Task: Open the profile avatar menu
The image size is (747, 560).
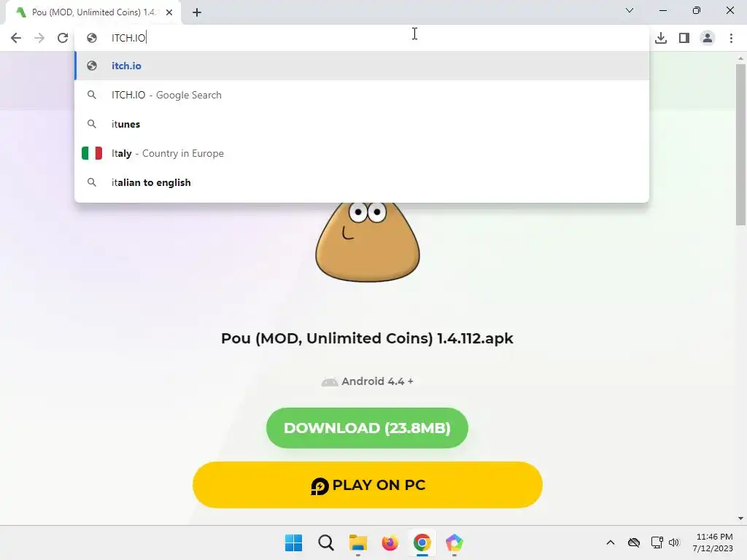Action: [x=708, y=38]
